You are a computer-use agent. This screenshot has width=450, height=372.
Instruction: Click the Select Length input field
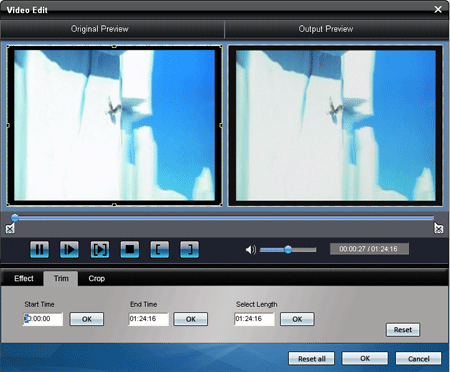tap(254, 319)
